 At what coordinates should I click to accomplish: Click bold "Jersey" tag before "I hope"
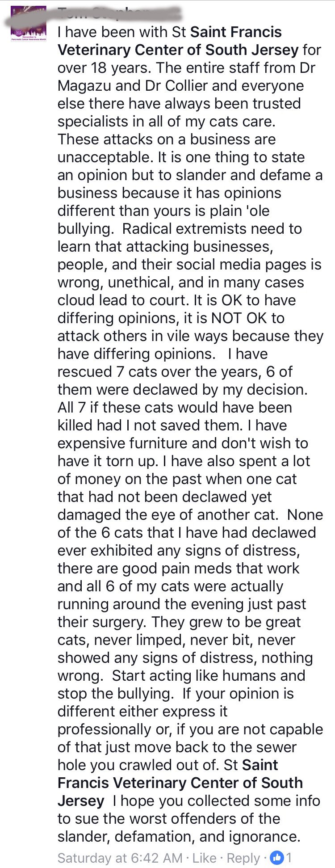pos(81,801)
